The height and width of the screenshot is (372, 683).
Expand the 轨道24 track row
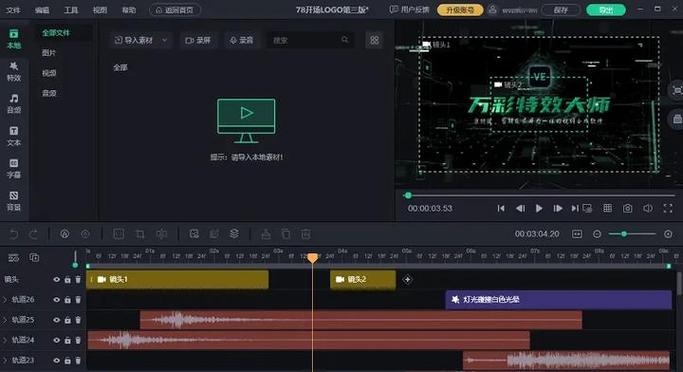pyautogui.click(x=5, y=340)
